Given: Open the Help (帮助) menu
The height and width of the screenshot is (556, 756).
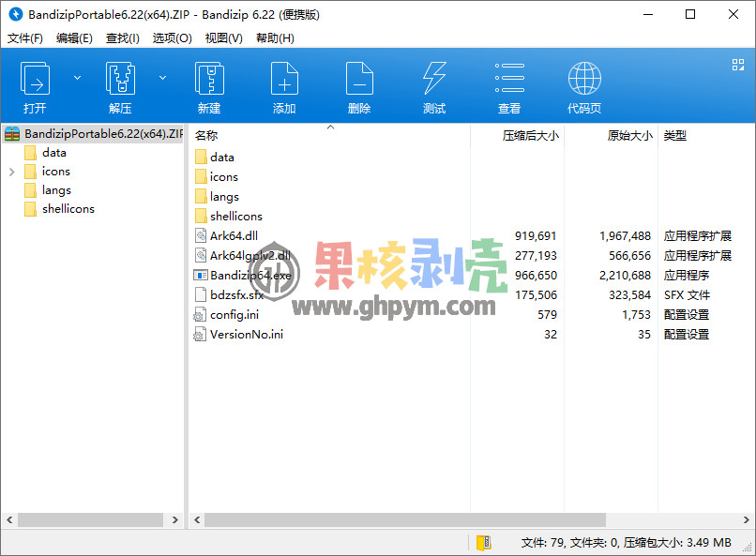Looking at the screenshot, I should coord(275,38).
